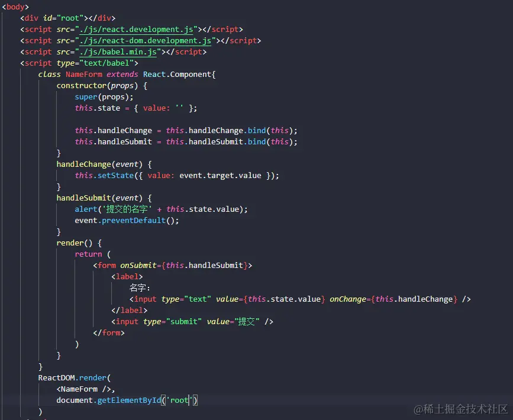Select the preventDefault call
Viewport: 513px width, 420px height.
click(134, 221)
